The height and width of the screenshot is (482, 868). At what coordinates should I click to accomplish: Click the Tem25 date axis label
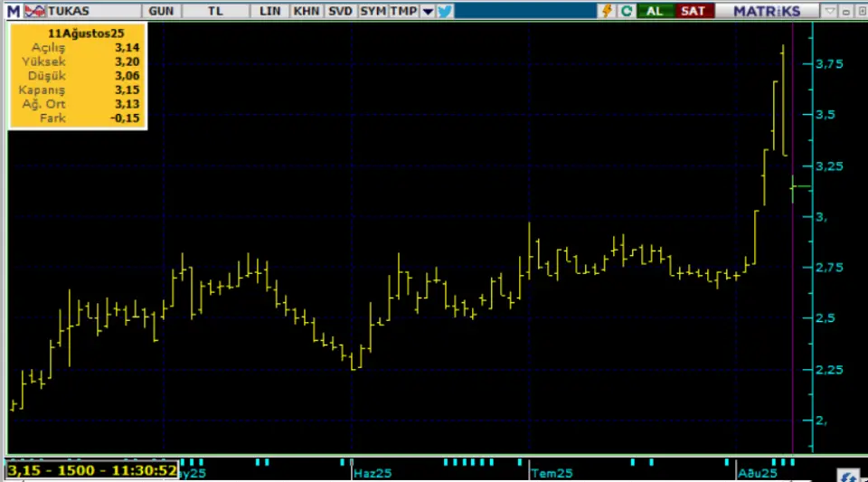coord(552,474)
